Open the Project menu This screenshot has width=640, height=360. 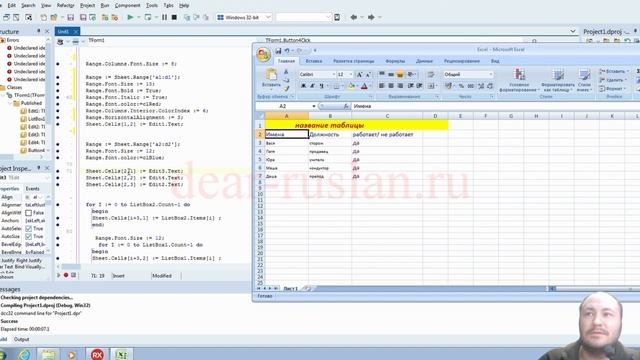click(x=87, y=5)
